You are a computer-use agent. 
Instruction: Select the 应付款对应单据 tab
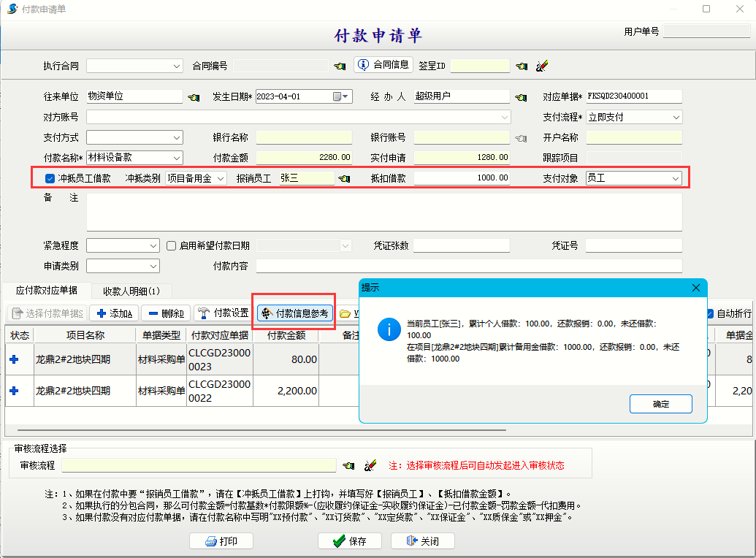coord(46,291)
